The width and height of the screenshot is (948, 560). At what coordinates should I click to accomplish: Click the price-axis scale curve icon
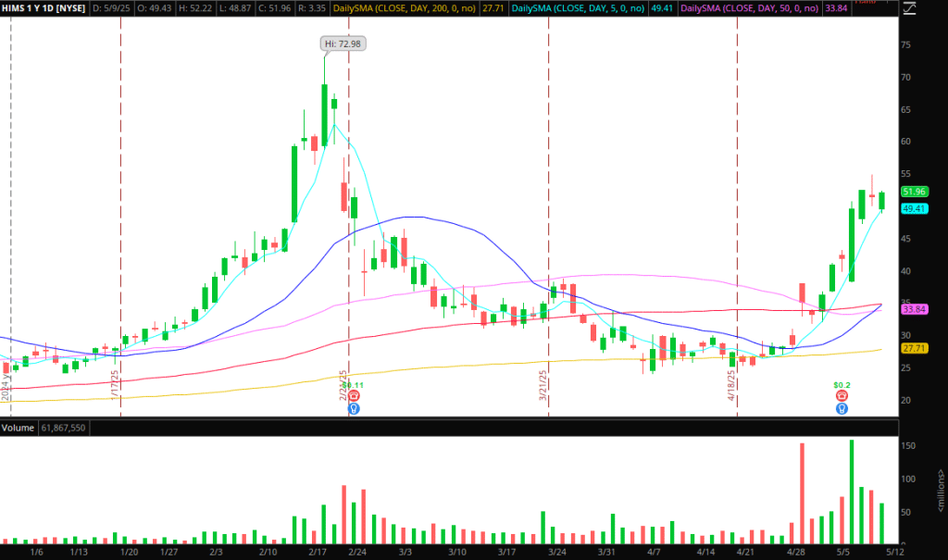[910, 8]
